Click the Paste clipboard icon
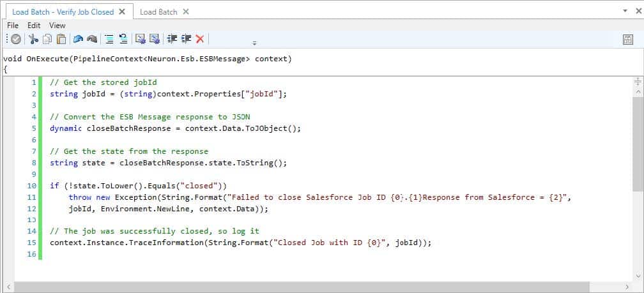This screenshot has height=293, width=644. point(61,39)
